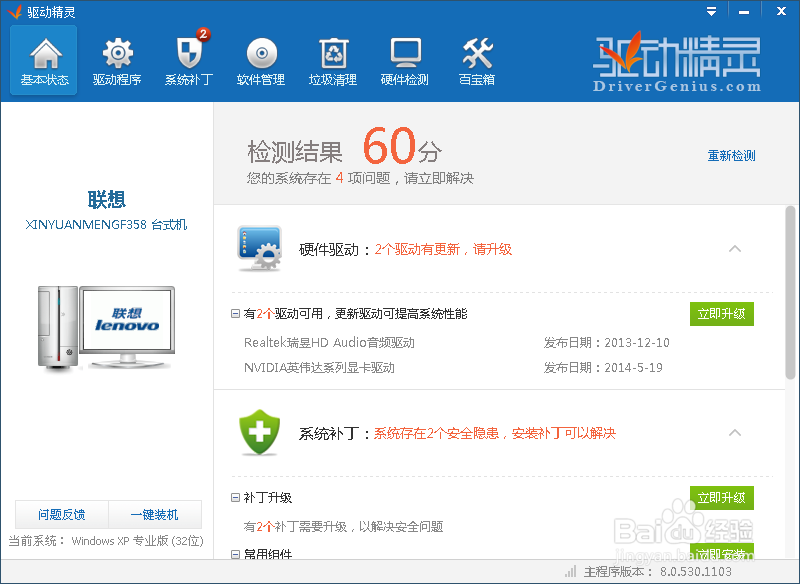This screenshot has width=800, height=584.
Task: Click the 联想 brand name
Action: pyautogui.click(x=106, y=199)
